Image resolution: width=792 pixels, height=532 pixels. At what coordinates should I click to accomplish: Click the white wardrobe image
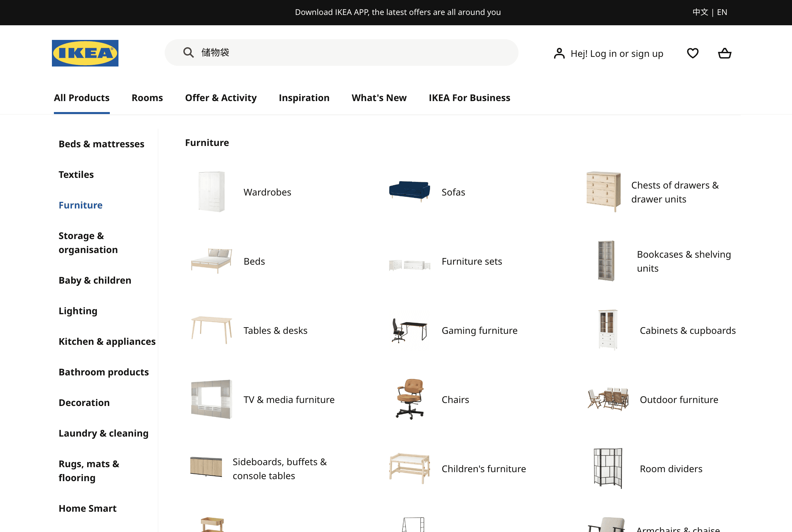[x=212, y=192]
